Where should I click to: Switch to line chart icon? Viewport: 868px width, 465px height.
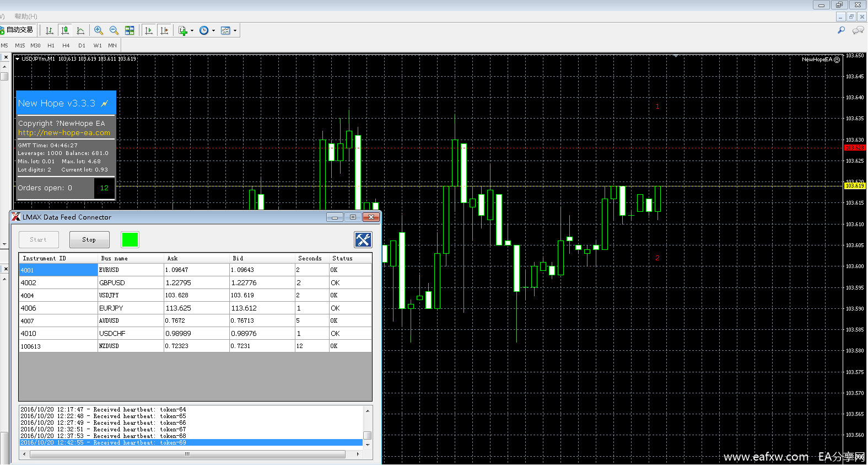[x=80, y=31]
